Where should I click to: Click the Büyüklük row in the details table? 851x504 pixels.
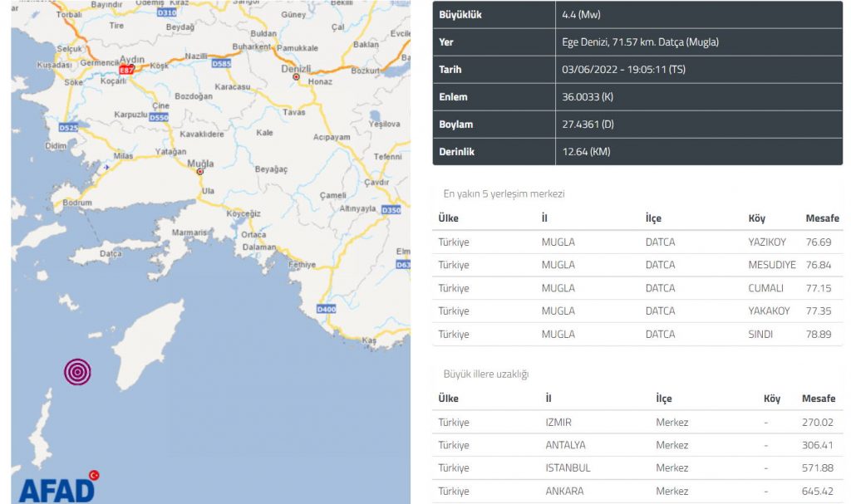pos(637,15)
